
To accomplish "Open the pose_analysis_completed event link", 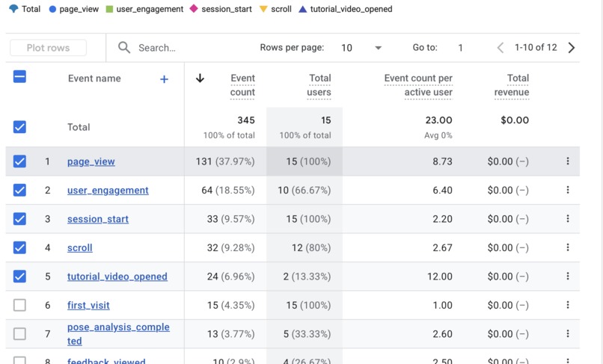I will point(118,333).
